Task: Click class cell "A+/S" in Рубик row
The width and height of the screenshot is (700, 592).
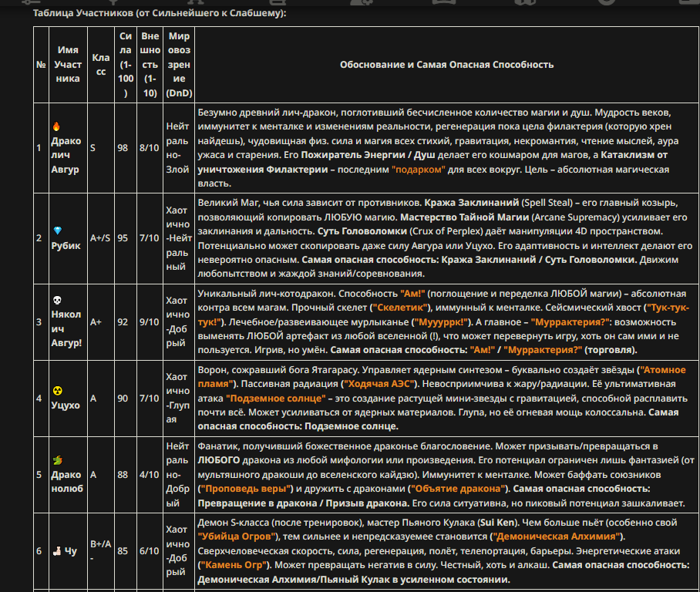Action: 100,238
